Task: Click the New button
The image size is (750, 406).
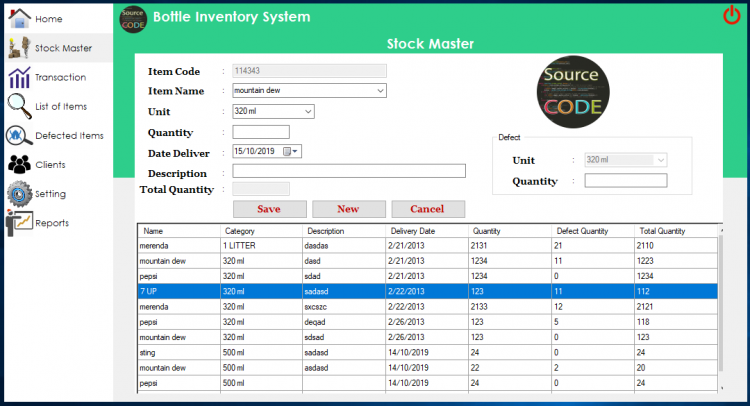Action: click(x=349, y=209)
